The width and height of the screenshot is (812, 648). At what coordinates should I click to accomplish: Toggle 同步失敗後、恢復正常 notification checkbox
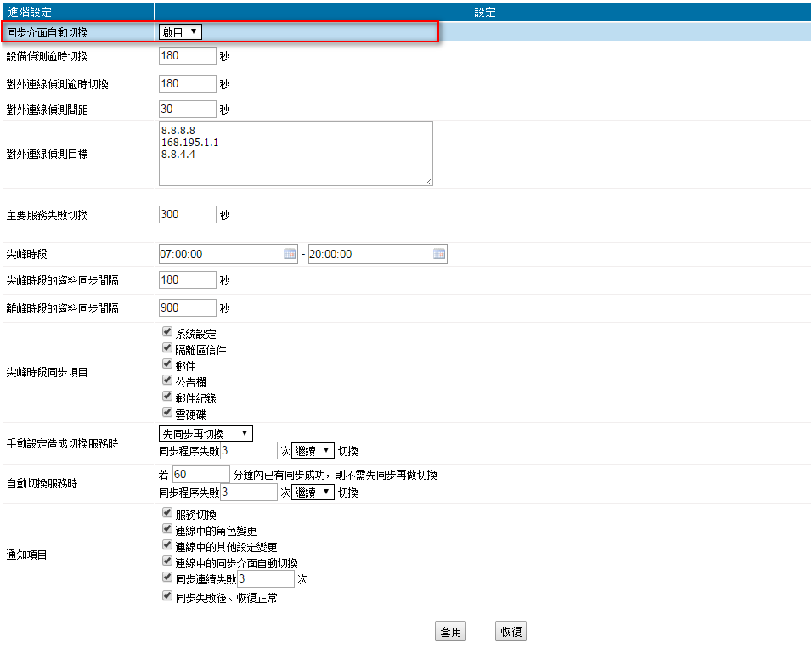click(167, 596)
